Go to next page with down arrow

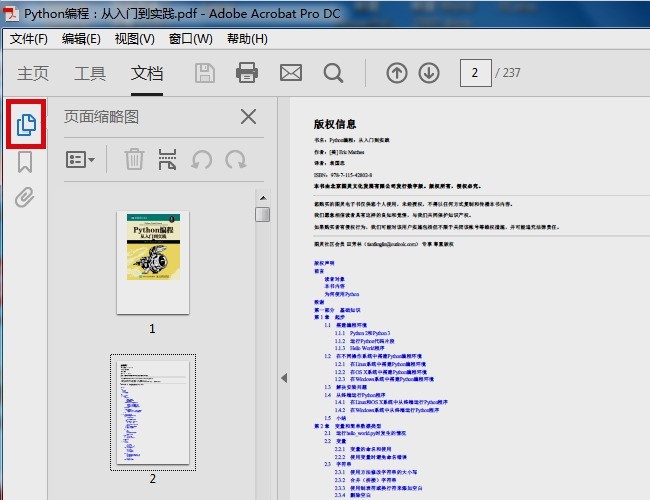tap(429, 73)
